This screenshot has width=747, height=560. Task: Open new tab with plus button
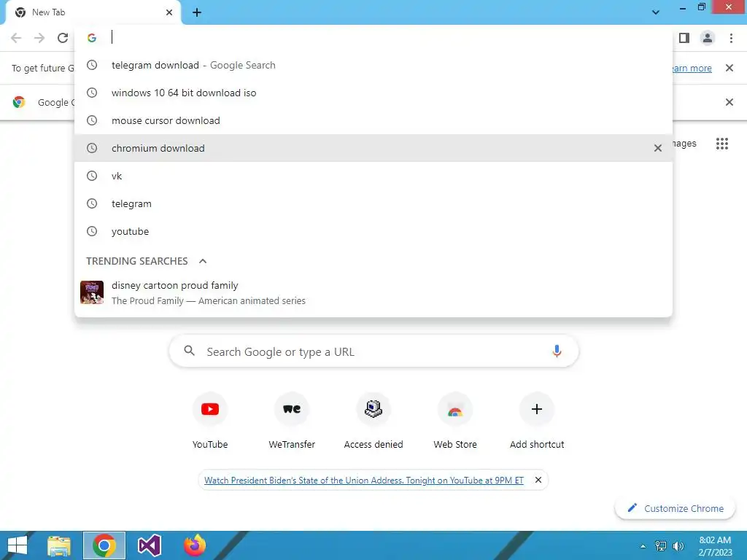point(197,12)
